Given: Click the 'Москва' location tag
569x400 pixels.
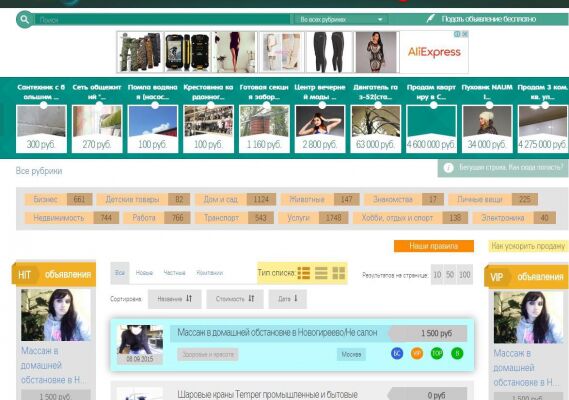Looking at the screenshot, I should [351, 354].
